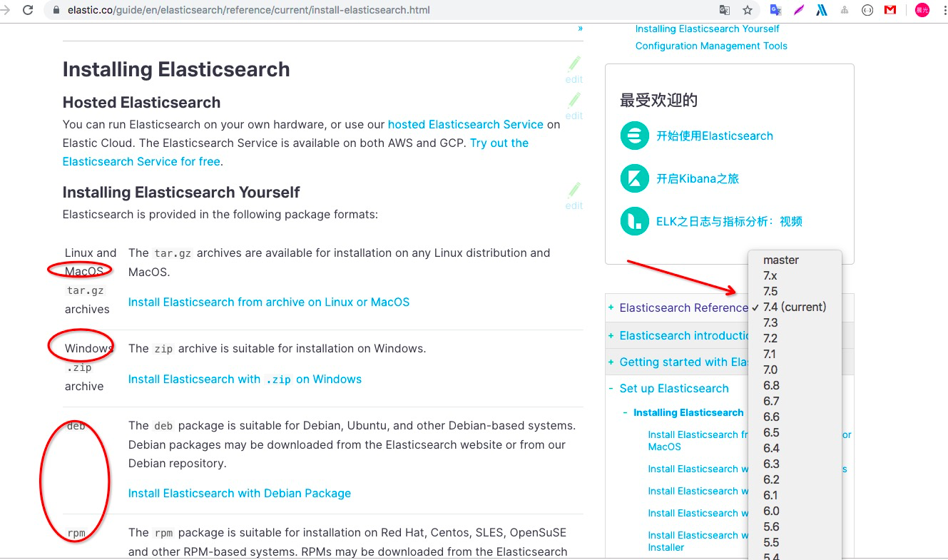Screen dimensions: 948x560
Task: Click the Kibana icon next to 开启Kibana之旅
Action: click(634, 178)
